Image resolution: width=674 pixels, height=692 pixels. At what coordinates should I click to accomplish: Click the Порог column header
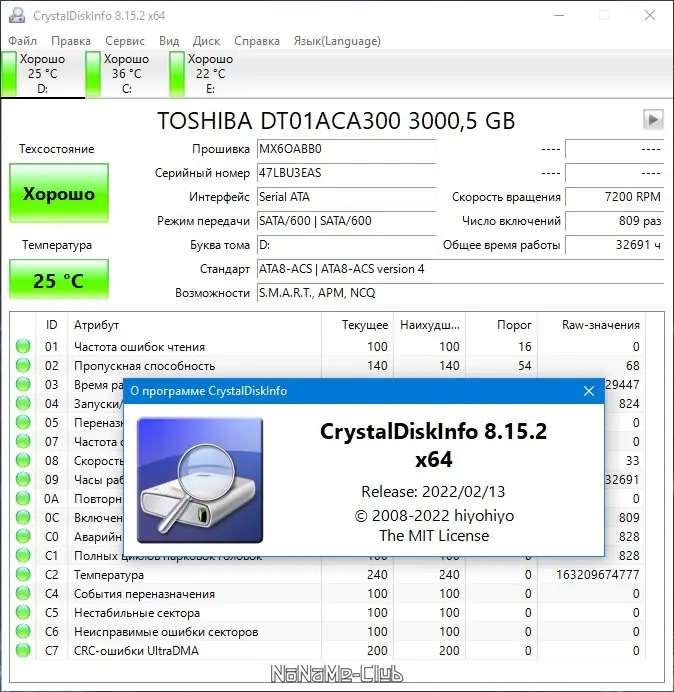click(x=501, y=325)
